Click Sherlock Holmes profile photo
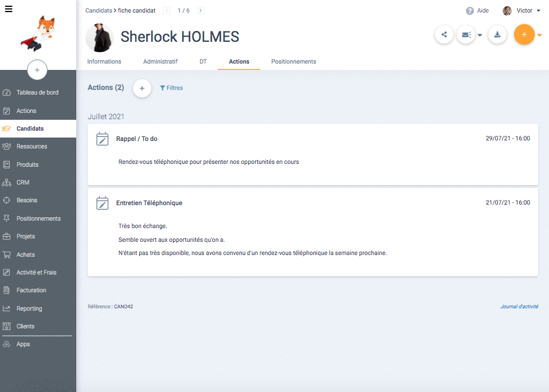549x392 pixels. pyautogui.click(x=100, y=38)
